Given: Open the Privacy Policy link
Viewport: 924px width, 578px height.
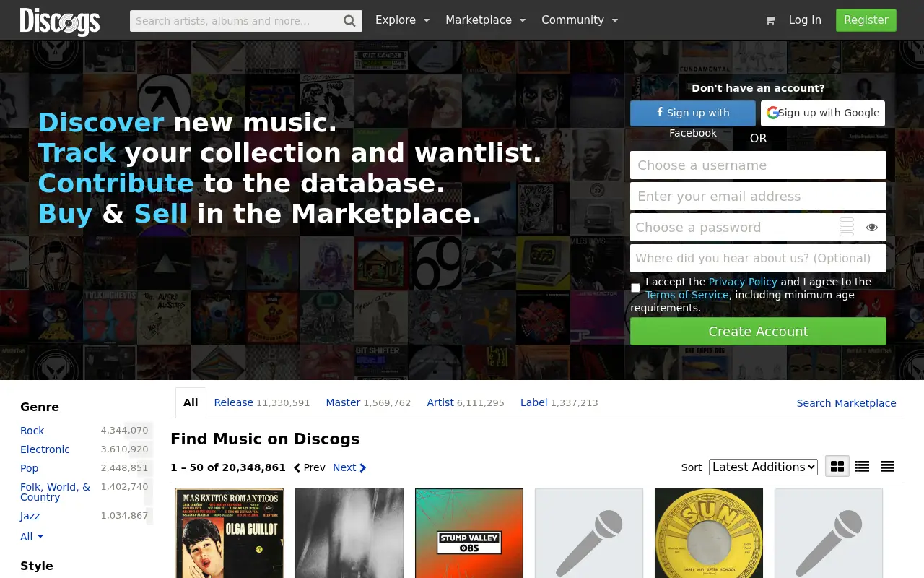Looking at the screenshot, I should [743, 282].
